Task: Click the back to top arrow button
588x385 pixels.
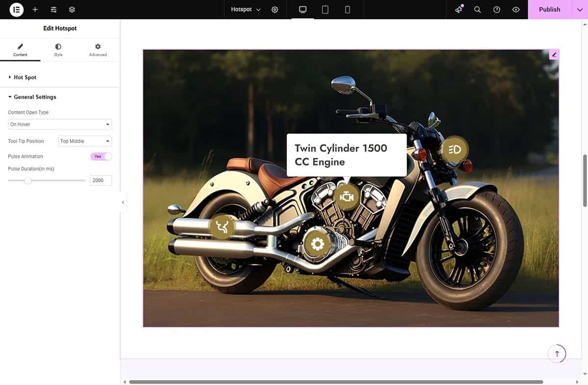Action: click(x=557, y=354)
